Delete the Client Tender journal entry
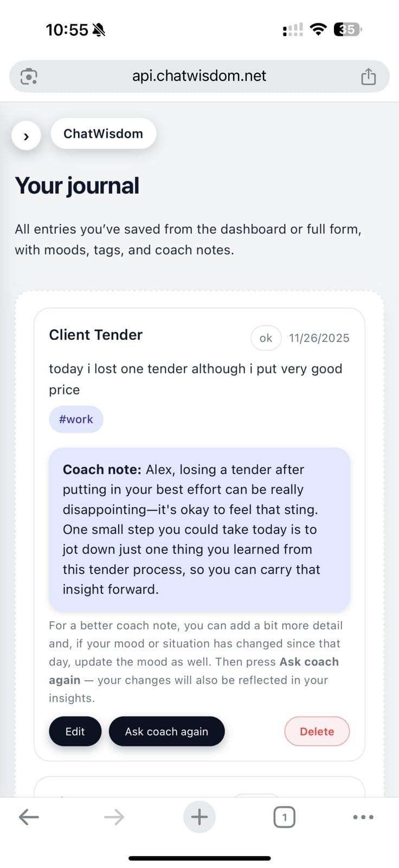399x868 pixels. coord(317,731)
